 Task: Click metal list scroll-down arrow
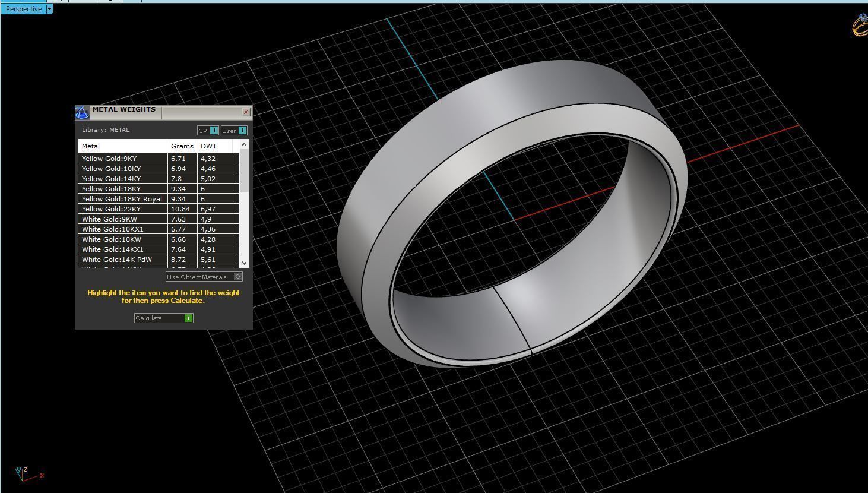(244, 263)
